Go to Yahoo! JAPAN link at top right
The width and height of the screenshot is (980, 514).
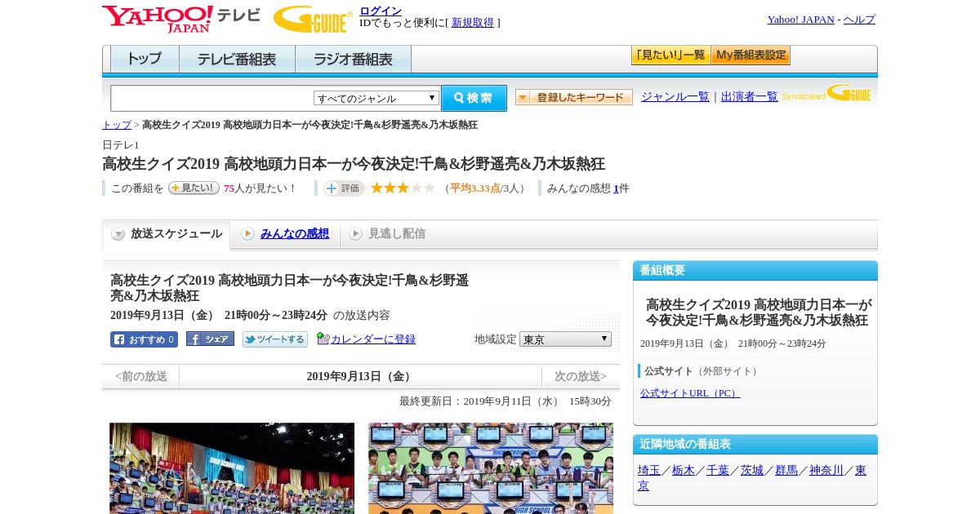800,20
